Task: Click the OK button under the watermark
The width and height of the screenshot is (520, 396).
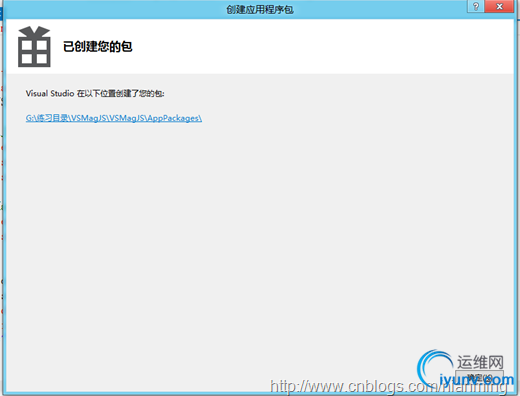Action: (480, 378)
